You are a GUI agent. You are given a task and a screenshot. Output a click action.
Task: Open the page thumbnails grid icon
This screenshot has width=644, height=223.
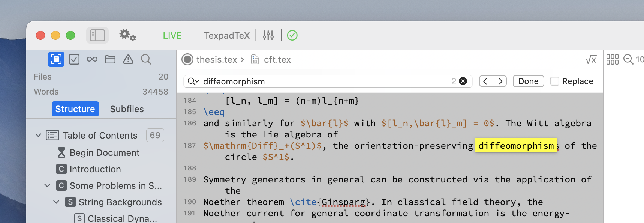pos(613,59)
